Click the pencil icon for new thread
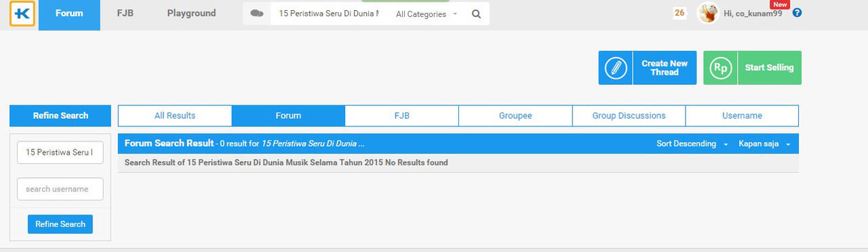The width and height of the screenshot is (868, 252). tap(615, 68)
